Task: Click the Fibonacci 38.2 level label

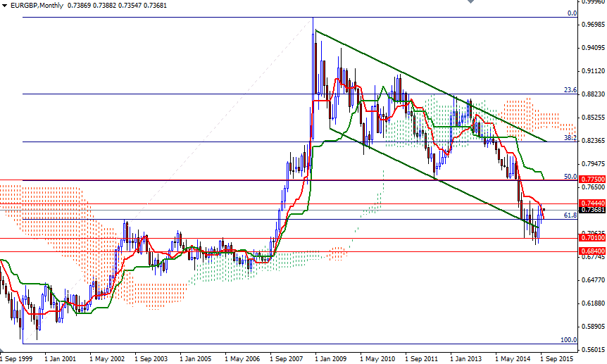Action: click(x=570, y=138)
